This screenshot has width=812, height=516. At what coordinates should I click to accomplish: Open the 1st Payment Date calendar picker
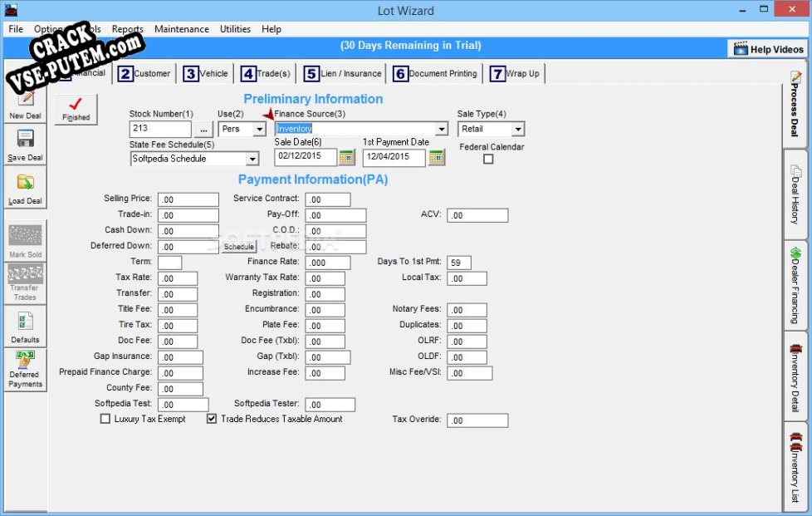[x=437, y=157]
